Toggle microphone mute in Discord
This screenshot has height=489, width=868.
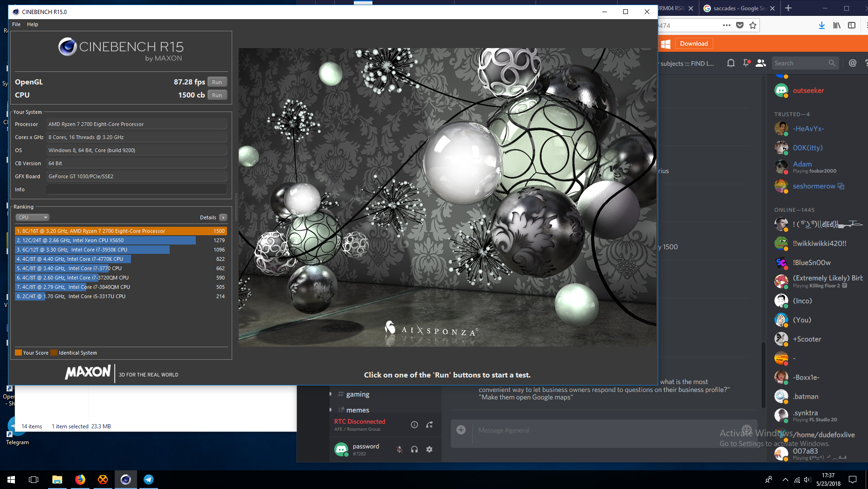point(400,449)
